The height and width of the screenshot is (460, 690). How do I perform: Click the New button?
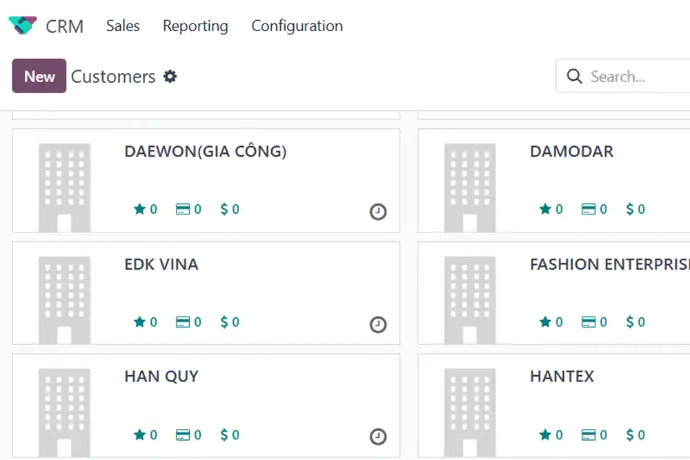[x=39, y=76]
